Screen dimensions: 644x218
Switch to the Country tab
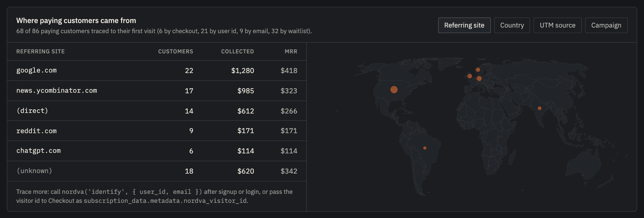pyautogui.click(x=512, y=25)
